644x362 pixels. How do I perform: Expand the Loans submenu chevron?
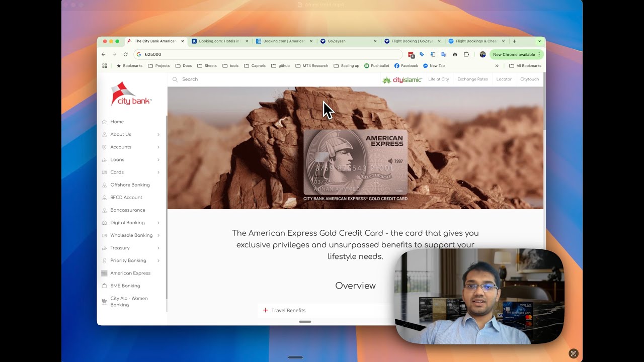coord(158,159)
